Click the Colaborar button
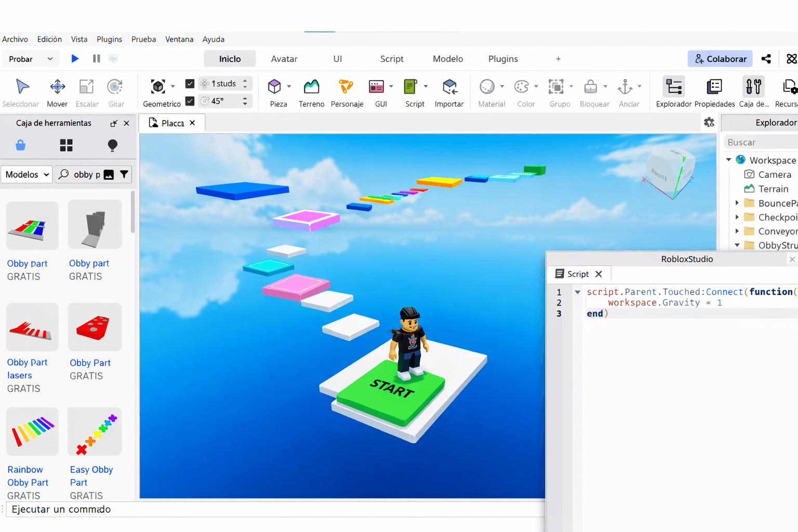798x532 pixels. coord(720,59)
